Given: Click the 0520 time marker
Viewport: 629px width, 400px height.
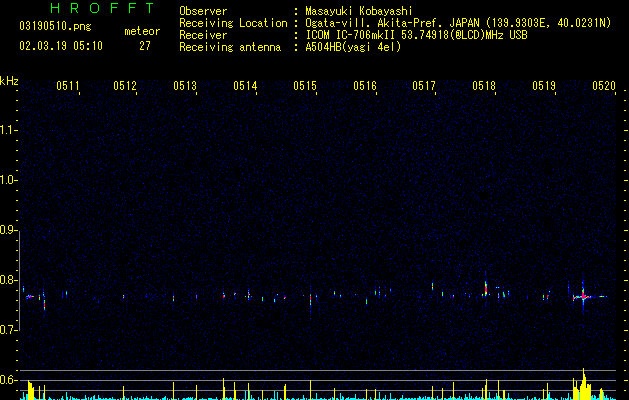Looking at the screenshot, I should coord(604,86).
